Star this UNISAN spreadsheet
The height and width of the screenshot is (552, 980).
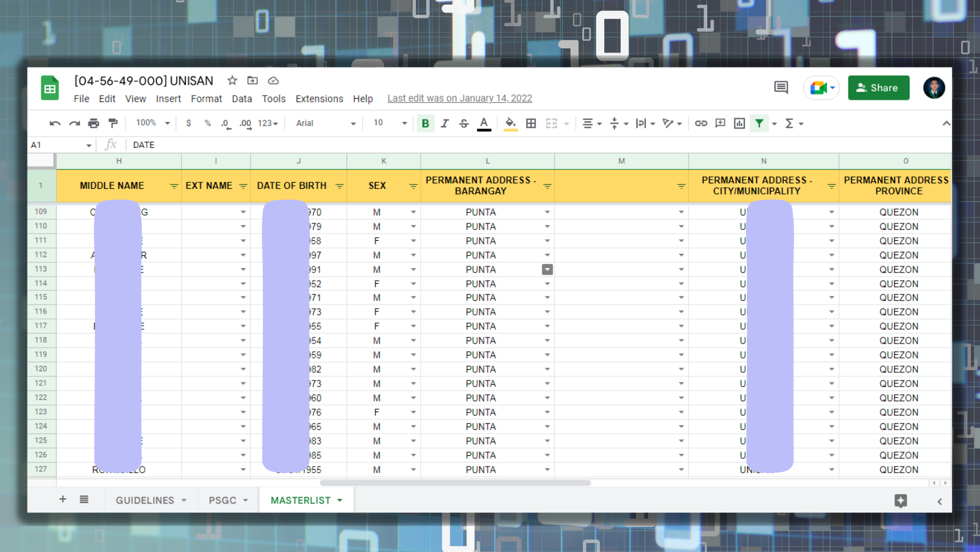[232, 81]
